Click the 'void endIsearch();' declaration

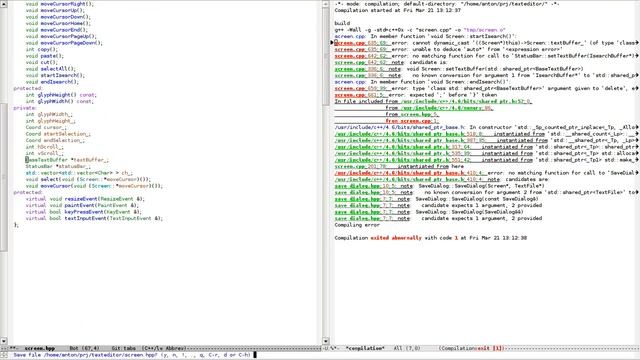(52, 82)
